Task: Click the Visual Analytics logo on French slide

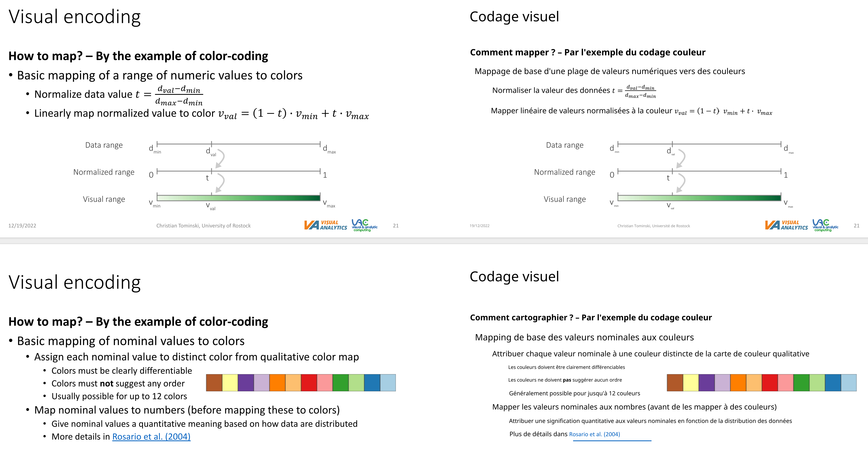Action: click(x=786, y=225)
